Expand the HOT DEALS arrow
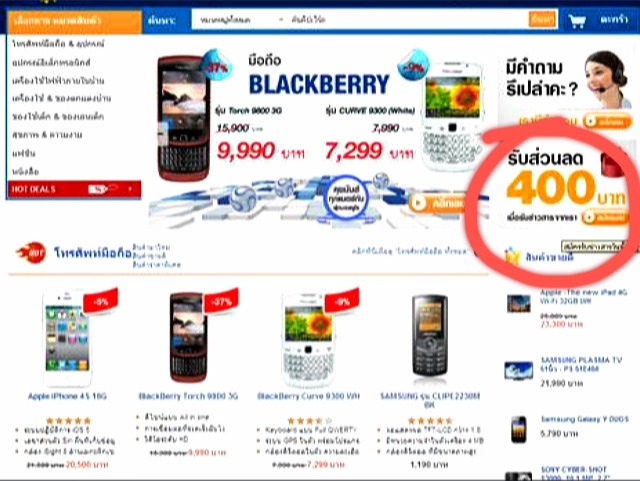Image resolution: width=640 pixels, height=481 pixels. 130,189
